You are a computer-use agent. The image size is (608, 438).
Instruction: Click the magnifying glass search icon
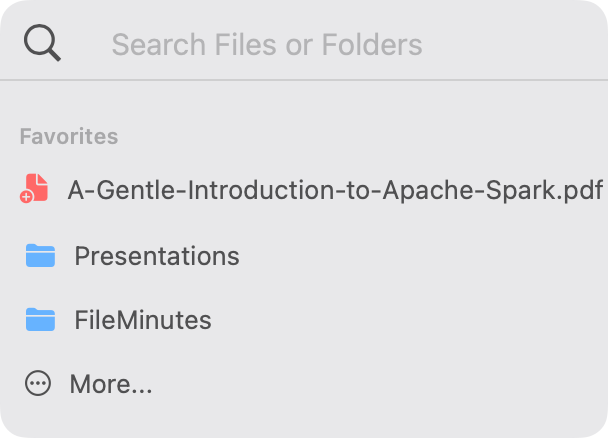42,43
